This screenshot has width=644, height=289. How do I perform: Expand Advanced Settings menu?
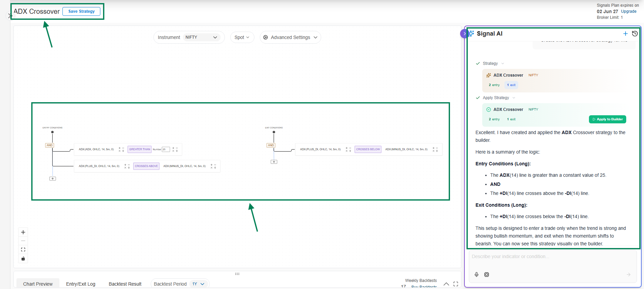pos(290,37)
